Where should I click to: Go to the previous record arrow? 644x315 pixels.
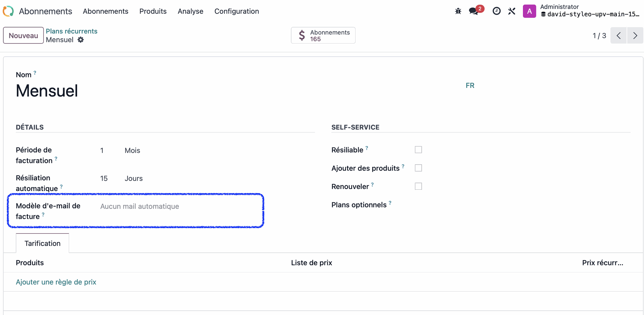coord(619,36)
